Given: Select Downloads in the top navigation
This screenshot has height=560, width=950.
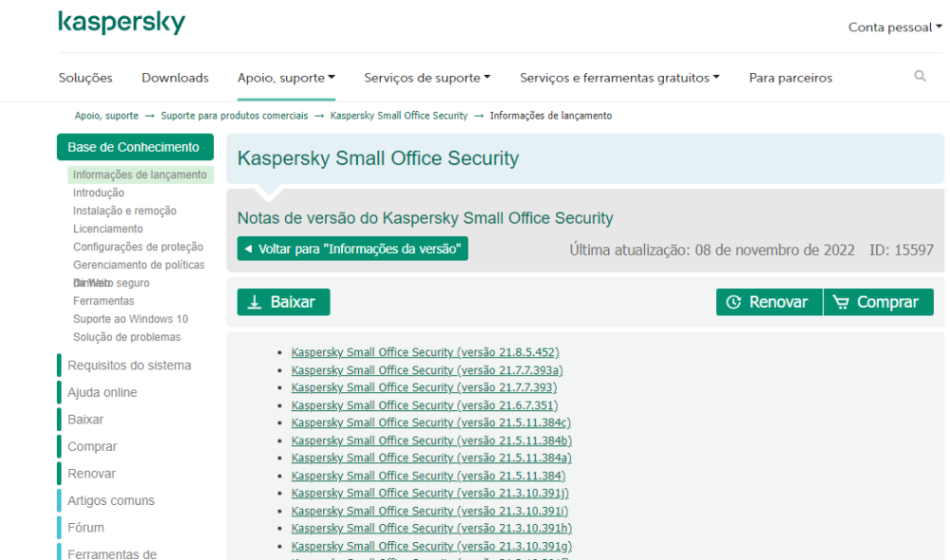Looking at the screenshot, I should (175, 78).
